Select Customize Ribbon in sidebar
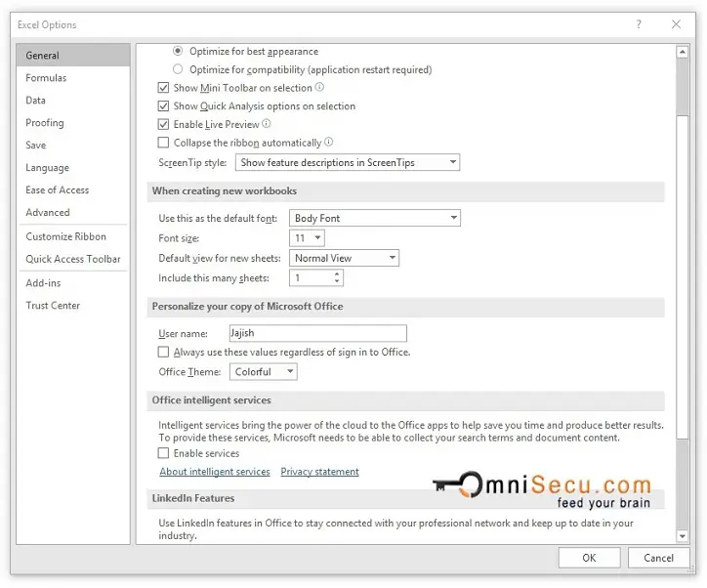 click(65, 236)
